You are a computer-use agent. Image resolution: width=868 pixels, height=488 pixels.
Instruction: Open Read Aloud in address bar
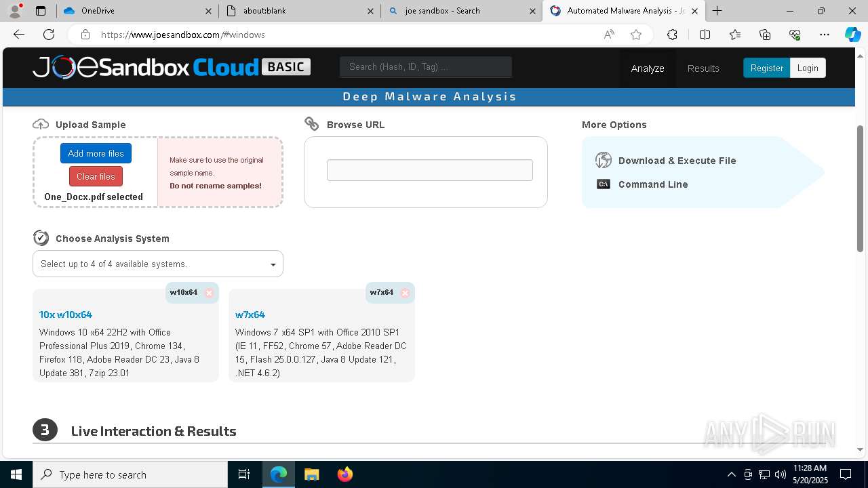pyautogui.click(x=609, y=35)
